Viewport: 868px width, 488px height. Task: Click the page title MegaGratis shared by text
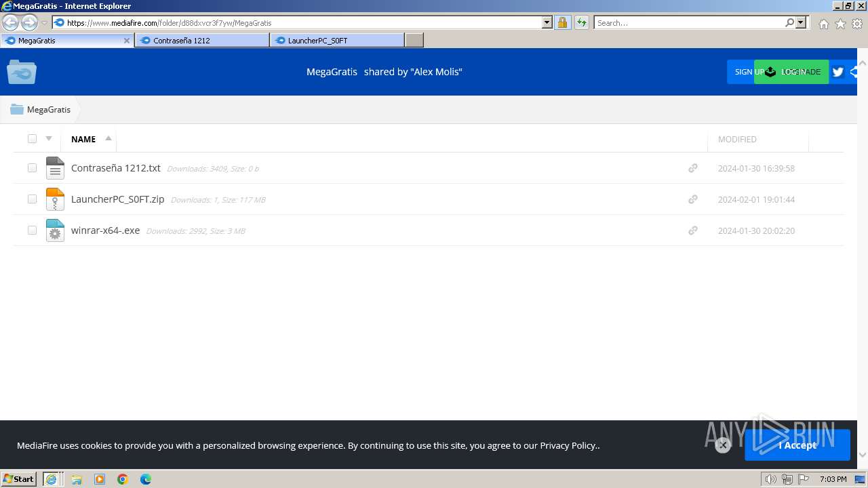pos(384,72)
